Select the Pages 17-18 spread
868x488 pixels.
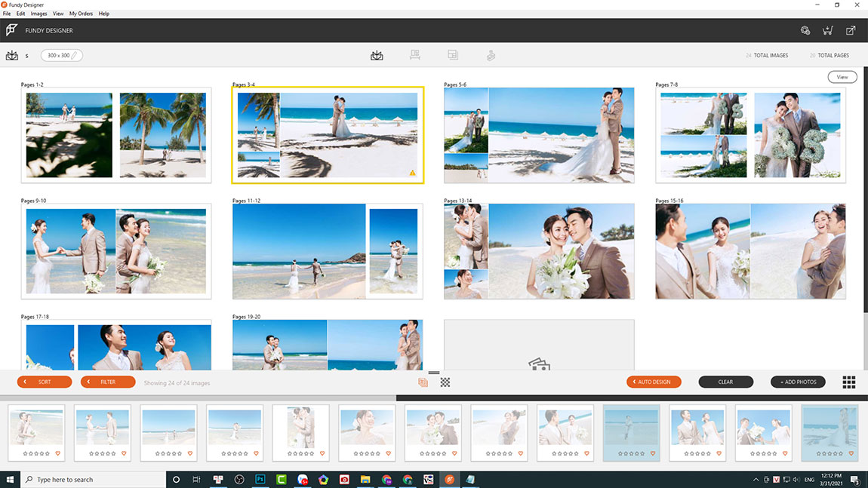116,345
